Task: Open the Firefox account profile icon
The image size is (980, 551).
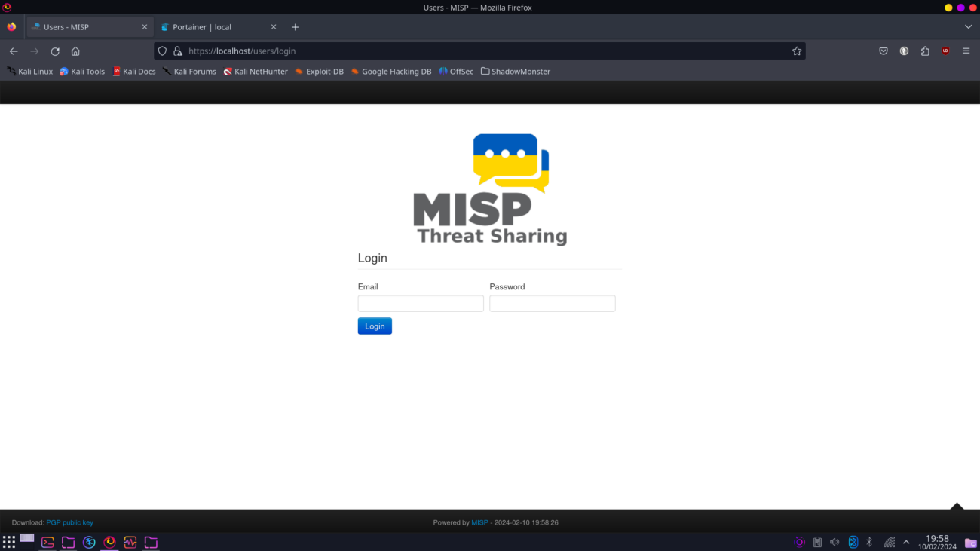Action: 903,51
